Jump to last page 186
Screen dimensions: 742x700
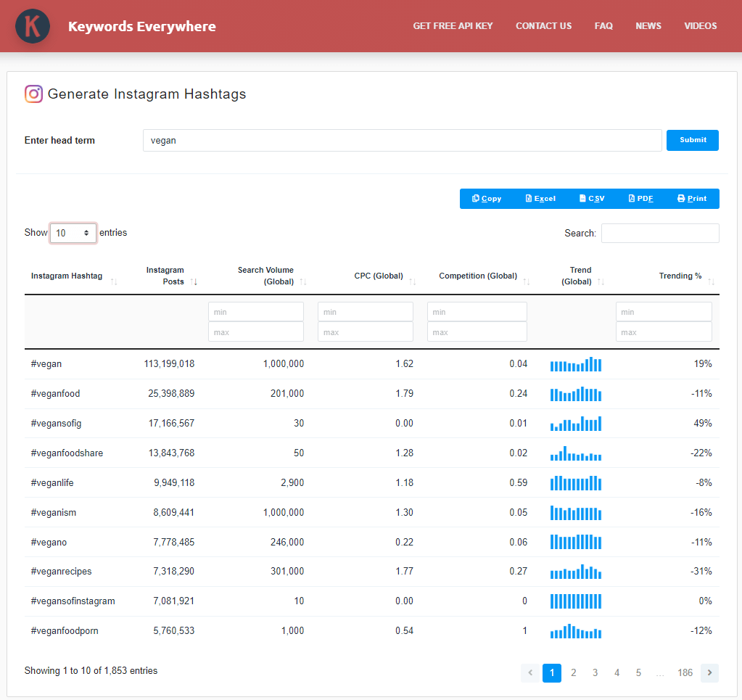click(685, 672)
